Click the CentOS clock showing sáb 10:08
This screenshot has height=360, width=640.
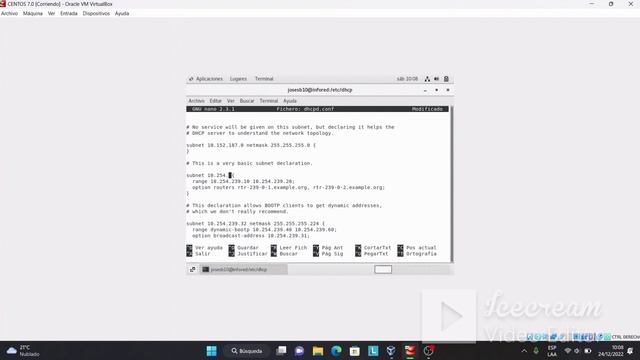click(407, 79)
